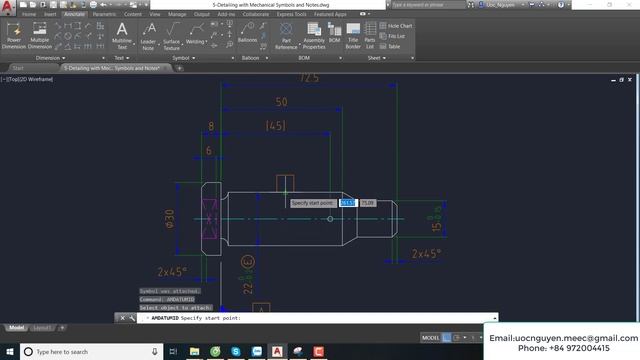Open the Welding dropdown arrow
640x360 pixels.
207,42
